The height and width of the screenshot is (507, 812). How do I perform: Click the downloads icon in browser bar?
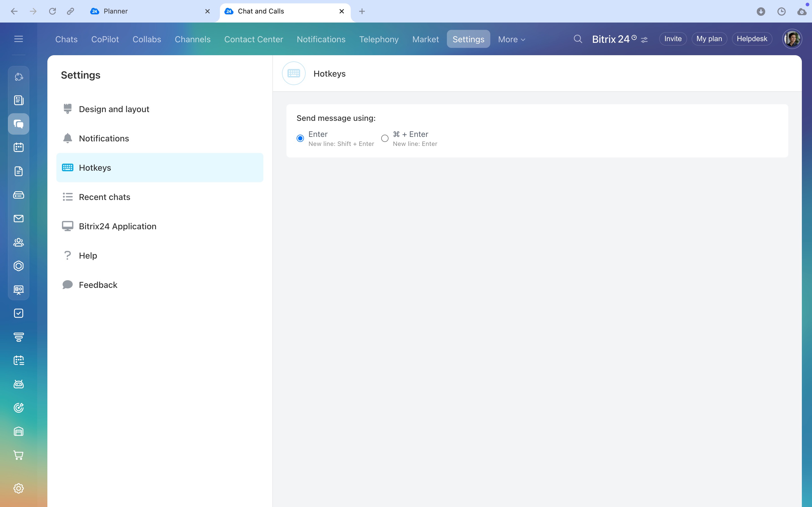(761, 11)
